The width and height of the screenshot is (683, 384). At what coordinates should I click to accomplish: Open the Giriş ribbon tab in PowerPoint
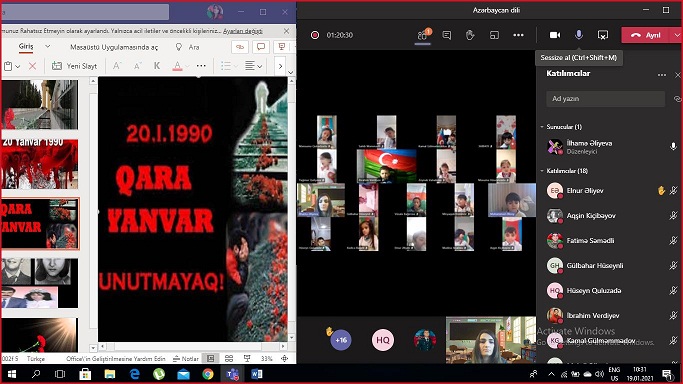coord(26,46)
